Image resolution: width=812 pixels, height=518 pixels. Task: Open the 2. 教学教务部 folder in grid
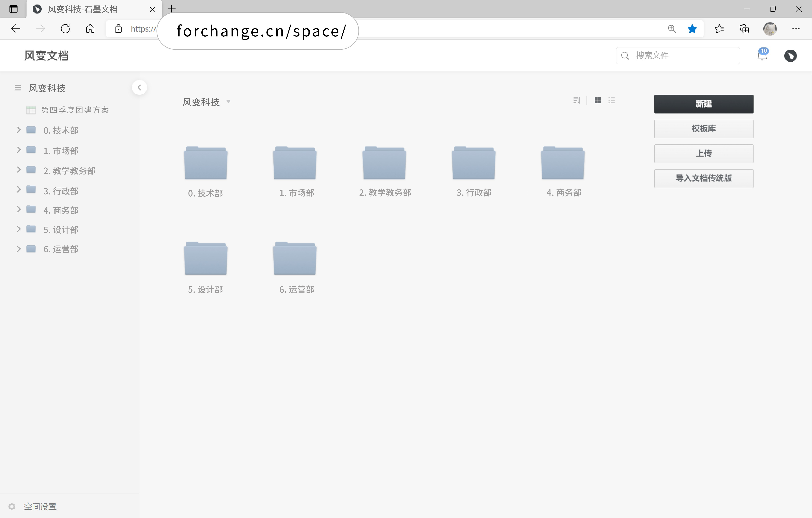[384, 163]
